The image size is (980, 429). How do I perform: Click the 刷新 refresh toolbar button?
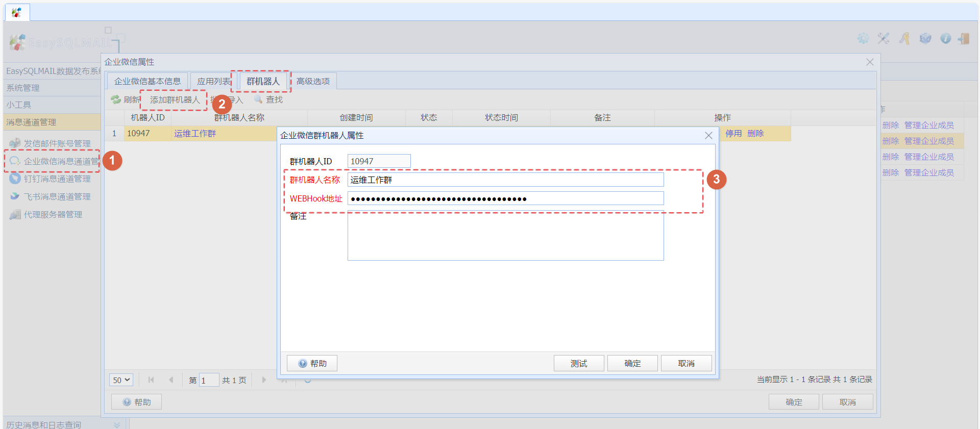point(126,99)
